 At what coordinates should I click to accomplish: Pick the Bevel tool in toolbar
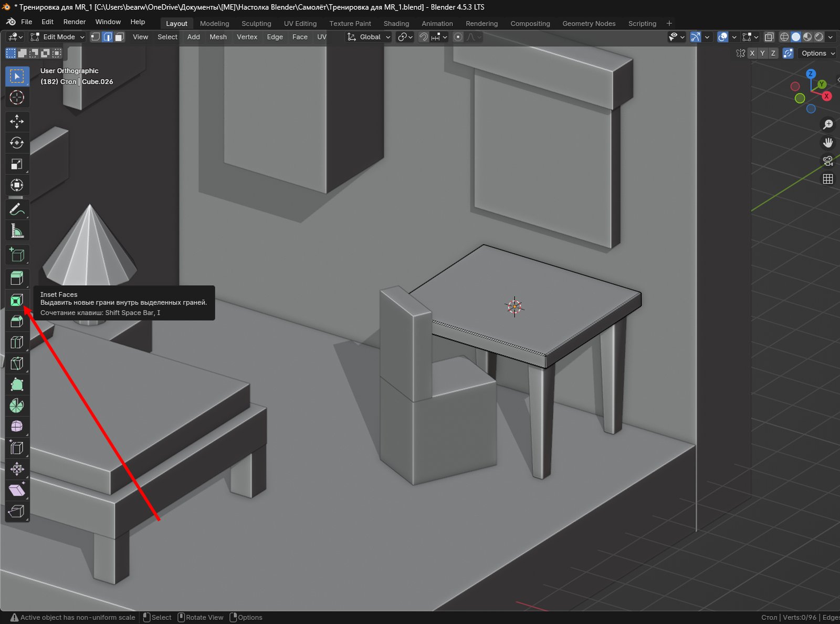pyautogui.click(x=17, y=321)
